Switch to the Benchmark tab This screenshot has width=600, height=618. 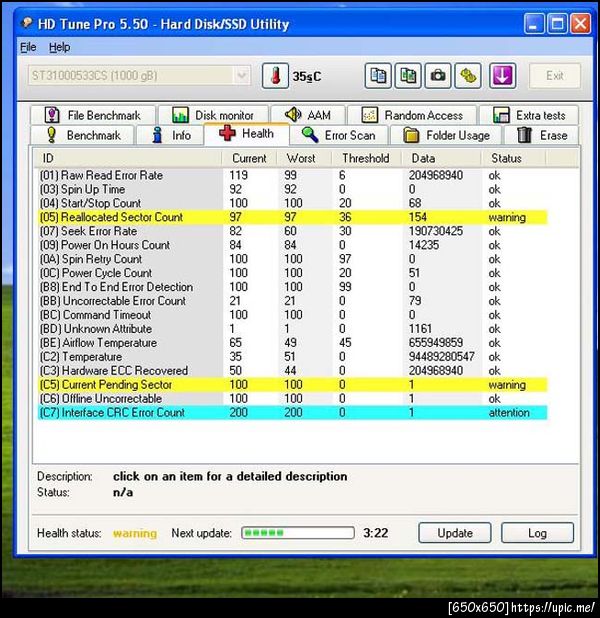tap(82, 135)
